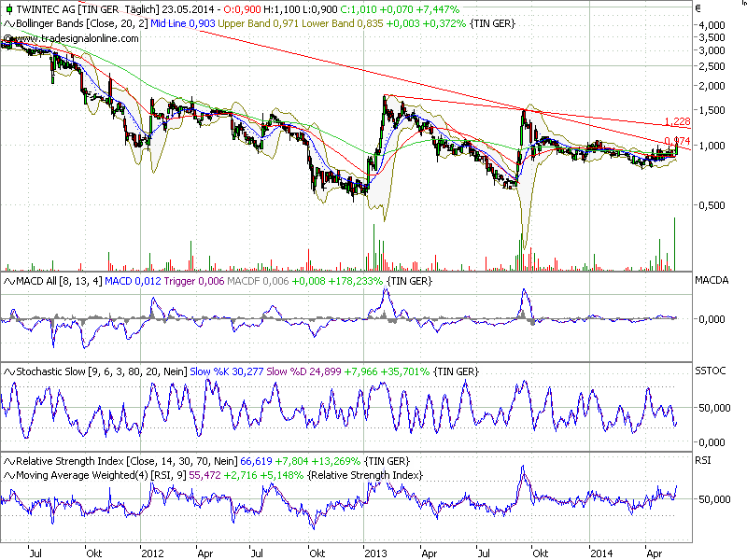Click the 2,000 price axis label

tap(712, 86)
